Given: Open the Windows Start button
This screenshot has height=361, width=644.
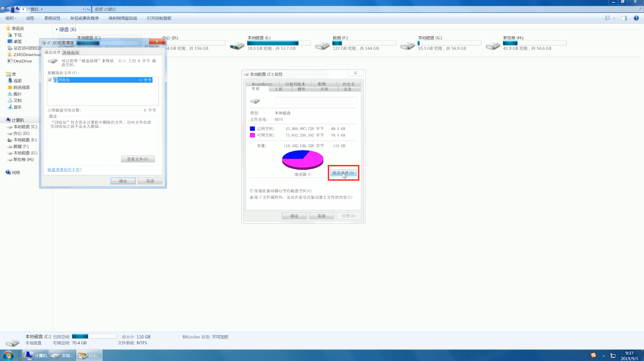Looking at the screenshot, I should pyautogui.click(x=8, y=355).
